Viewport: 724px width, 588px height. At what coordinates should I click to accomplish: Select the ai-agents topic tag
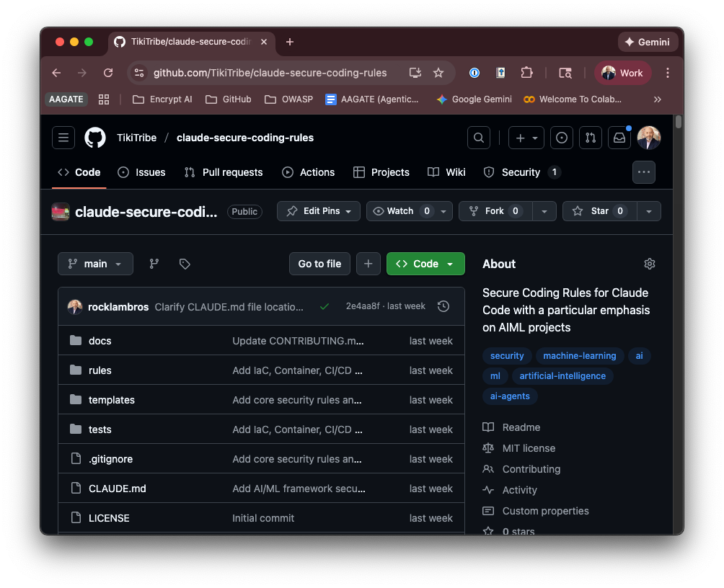pyautogui.click(x=510, y=396)
